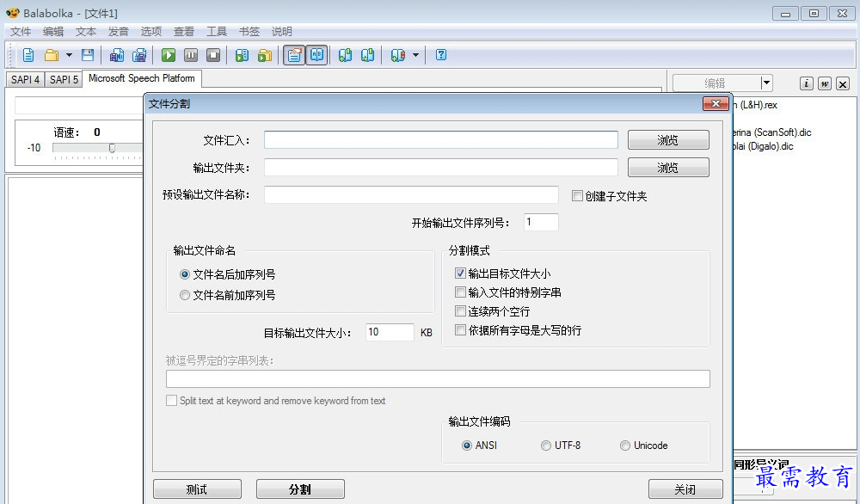Click the 被逗号界定的字串列表 text field
The height and width of the screenshot is (504, 860).
438,378
